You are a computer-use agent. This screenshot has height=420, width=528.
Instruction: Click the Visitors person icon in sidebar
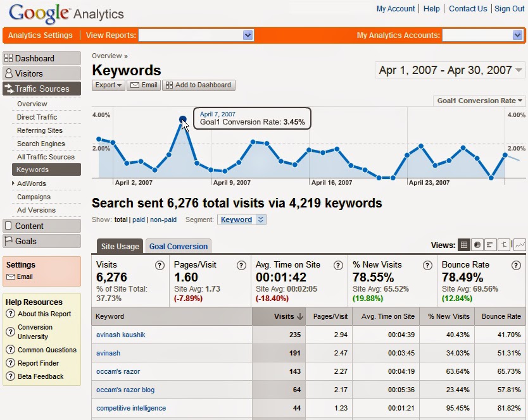pyautogui.click(x=9, y=73)
